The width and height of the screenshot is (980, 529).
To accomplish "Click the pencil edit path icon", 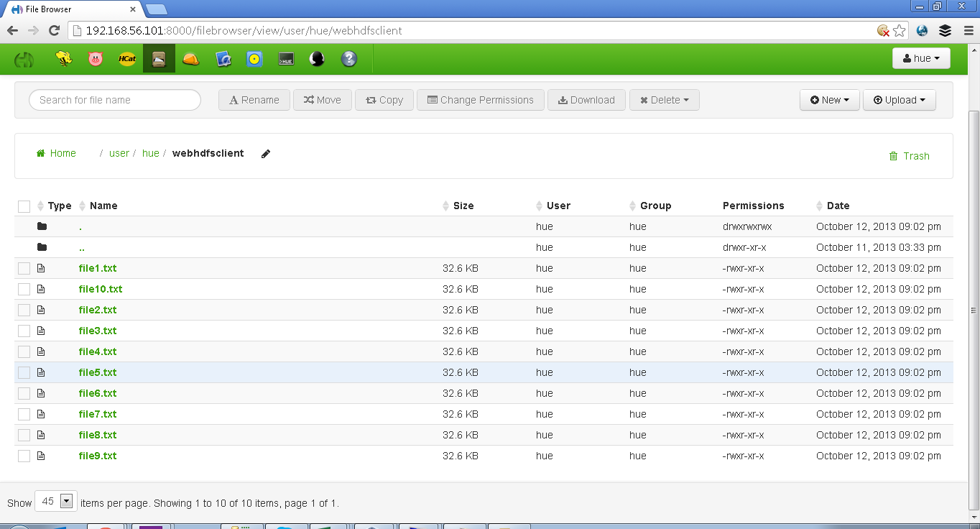I will click(x=266, y=154).
